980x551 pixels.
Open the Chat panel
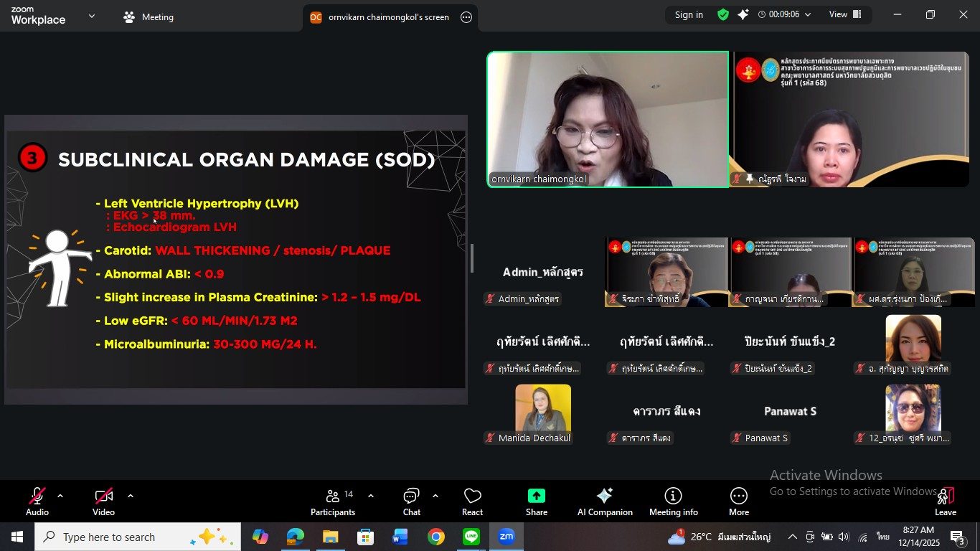tap(411, 501)
